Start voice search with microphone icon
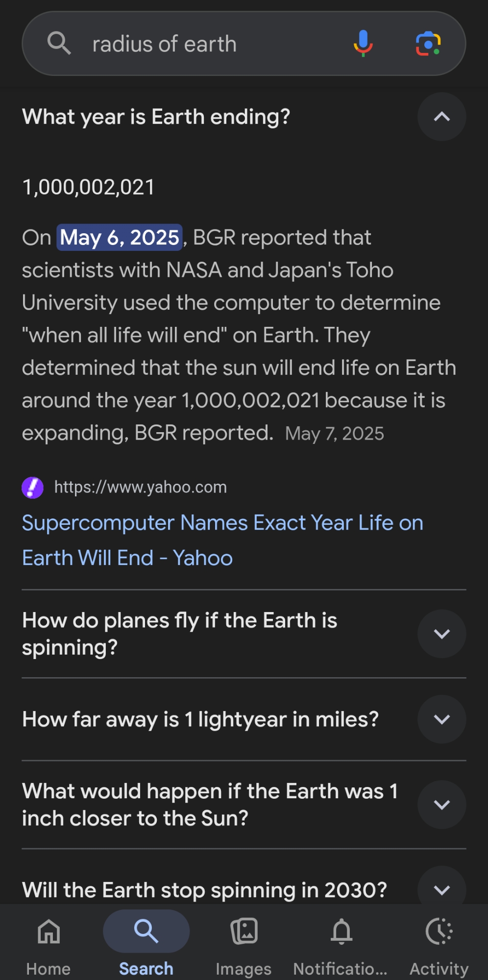This screenshot has height=980, width=488. (x=363, y=44)
